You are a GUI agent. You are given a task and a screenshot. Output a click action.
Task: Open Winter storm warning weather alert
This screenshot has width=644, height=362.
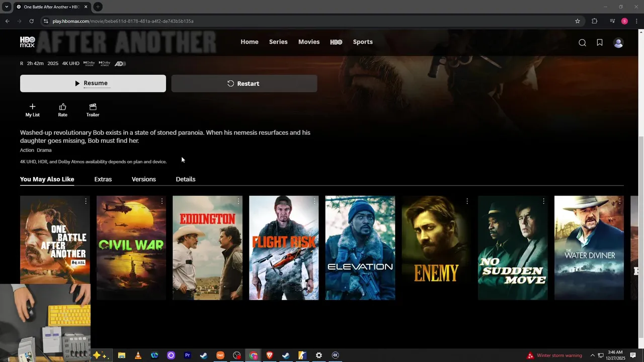click(554, 355)
